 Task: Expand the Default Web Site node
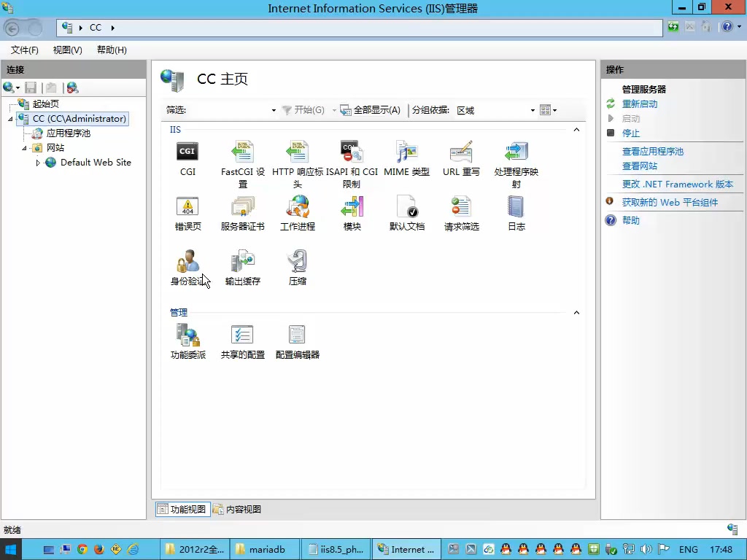coord(38,163)
